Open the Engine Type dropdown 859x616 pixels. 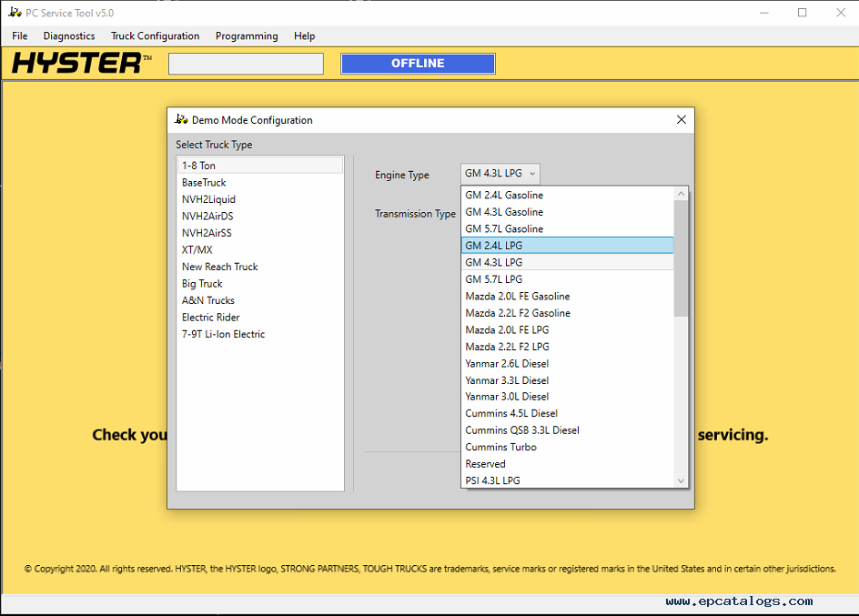[500, 174]
